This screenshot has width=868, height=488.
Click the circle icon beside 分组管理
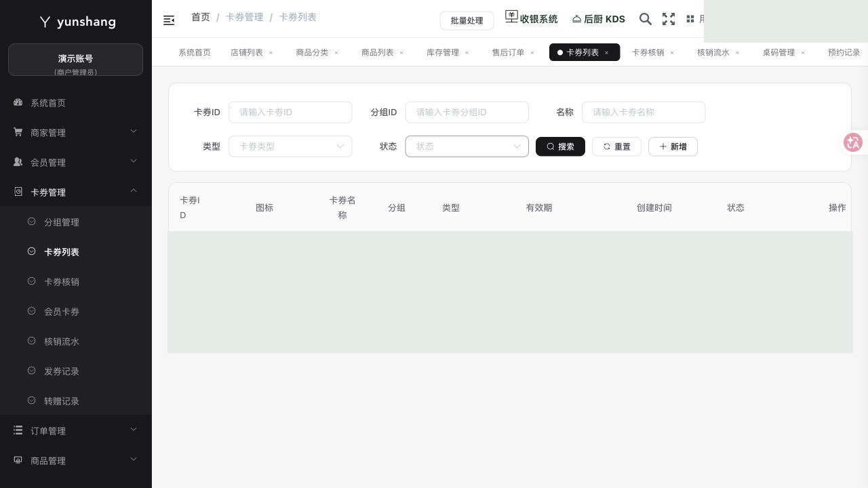coord(31,222)
